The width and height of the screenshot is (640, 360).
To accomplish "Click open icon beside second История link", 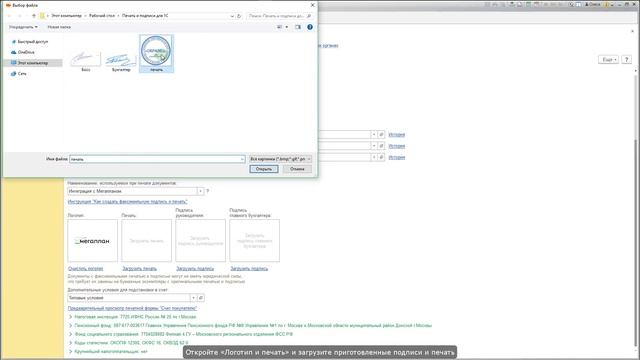I will [x=381, y=146].
